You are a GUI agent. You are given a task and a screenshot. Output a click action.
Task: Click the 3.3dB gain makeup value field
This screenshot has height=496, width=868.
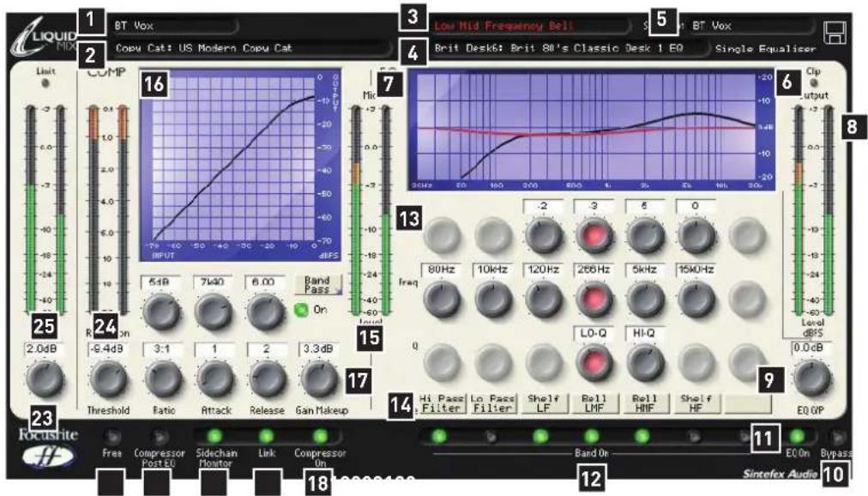pyautogui.click(x=319, y=349)
